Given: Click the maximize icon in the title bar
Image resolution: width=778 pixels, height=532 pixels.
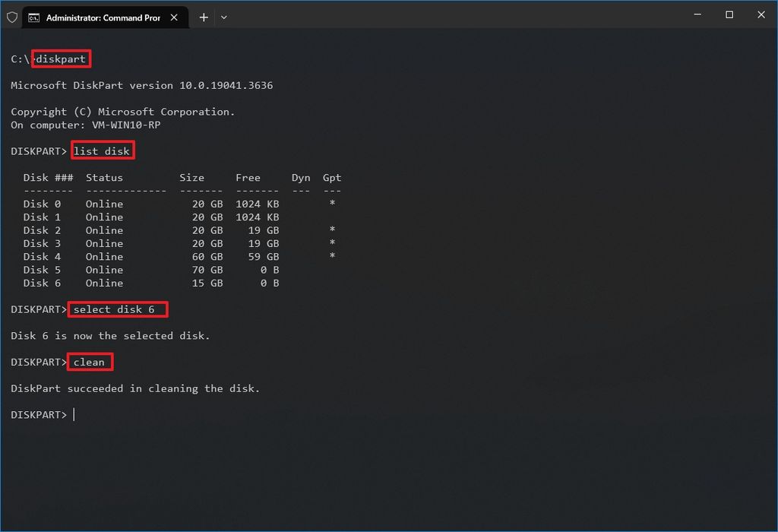Looking at the screenshot, I should (729, 14).
